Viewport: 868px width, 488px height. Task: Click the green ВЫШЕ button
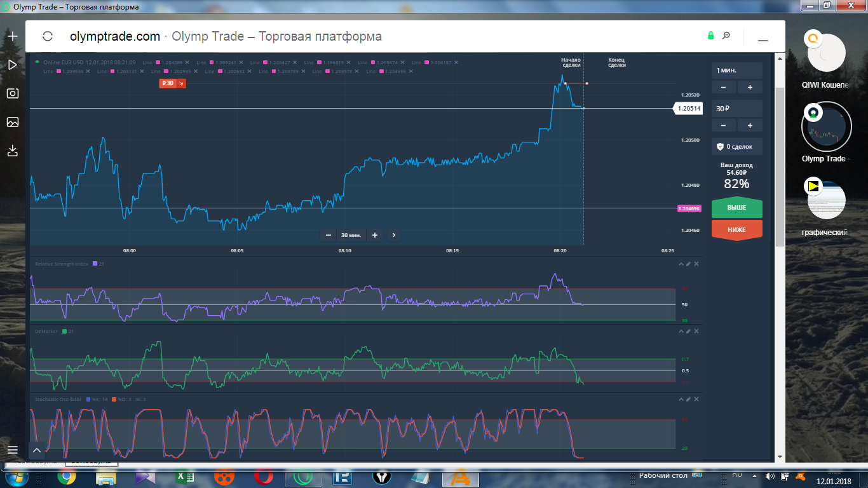pos(737,208)
